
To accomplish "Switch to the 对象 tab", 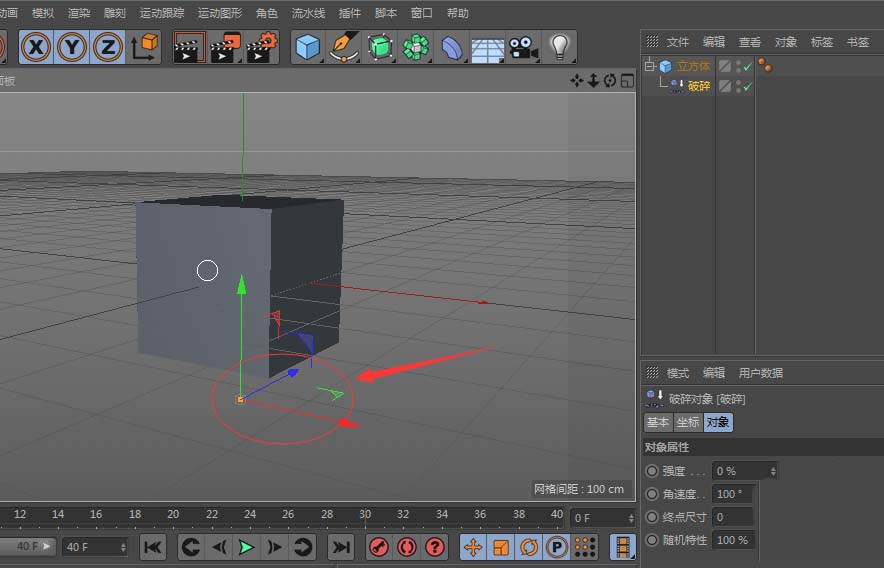I will (x=718, y=422).
